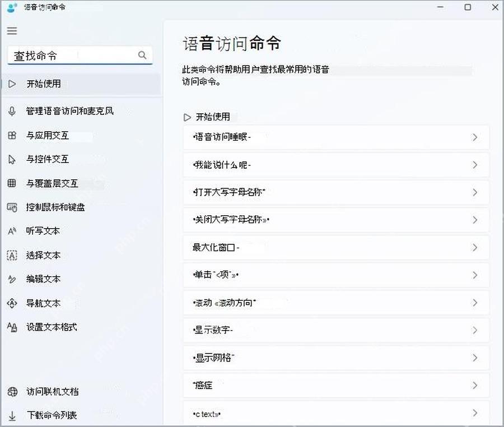
Task: Expand the 显示网格 command chevron
Action: [475, 358]
